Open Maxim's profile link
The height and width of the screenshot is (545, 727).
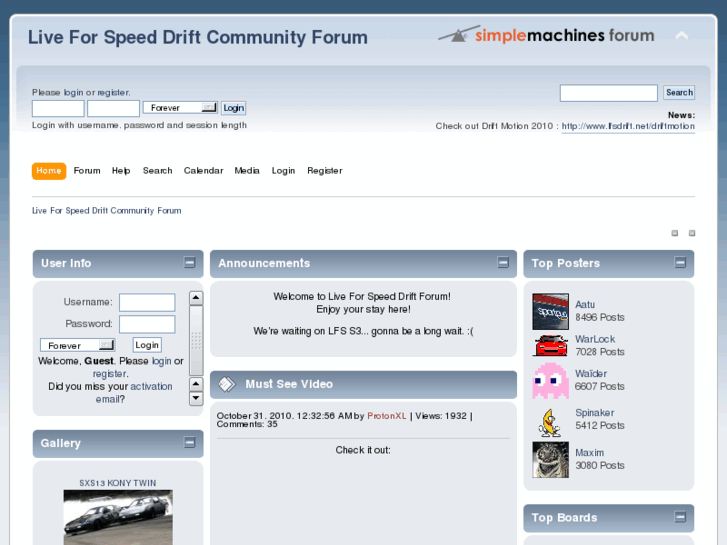click(589, 453)
